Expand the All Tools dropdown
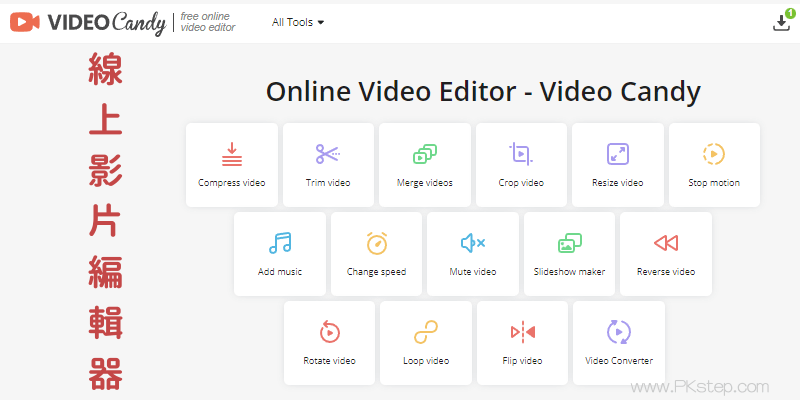 [298, 22]
